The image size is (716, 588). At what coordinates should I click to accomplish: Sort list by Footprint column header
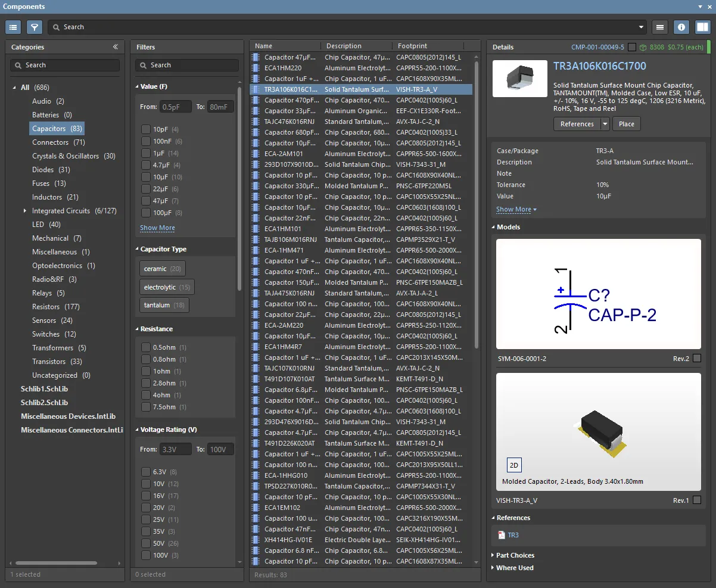coord(412,46)
